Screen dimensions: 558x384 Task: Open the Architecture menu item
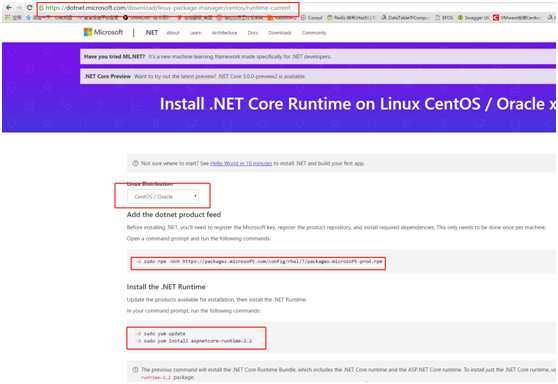click(x=224, y=33)
